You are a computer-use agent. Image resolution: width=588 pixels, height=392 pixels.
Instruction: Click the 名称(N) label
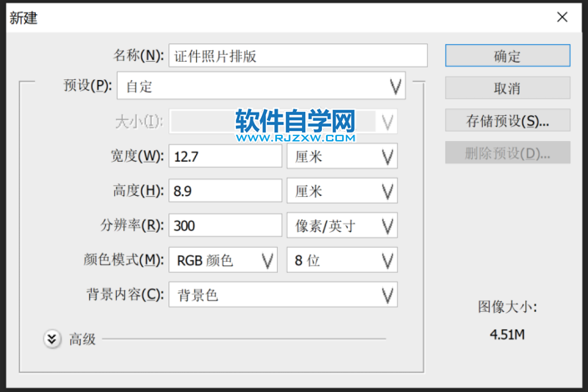click(137, 56)
